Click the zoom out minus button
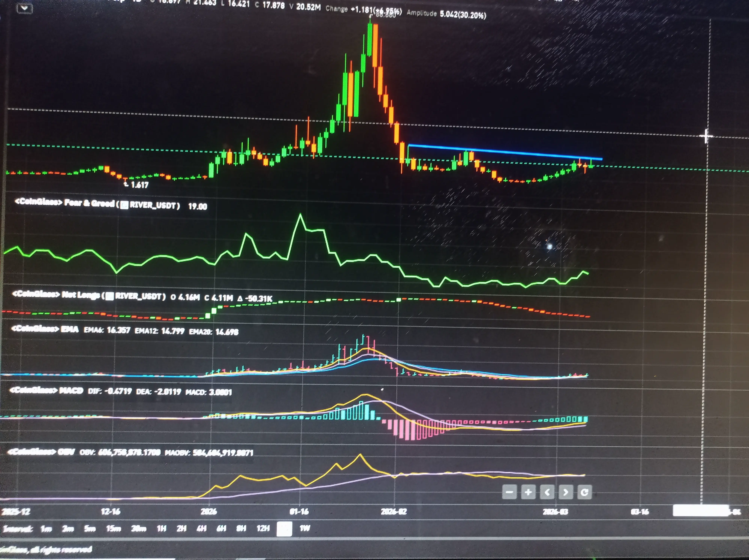Image resolution: width=749 pixels, height=560 pixels. tap(509, 492)
